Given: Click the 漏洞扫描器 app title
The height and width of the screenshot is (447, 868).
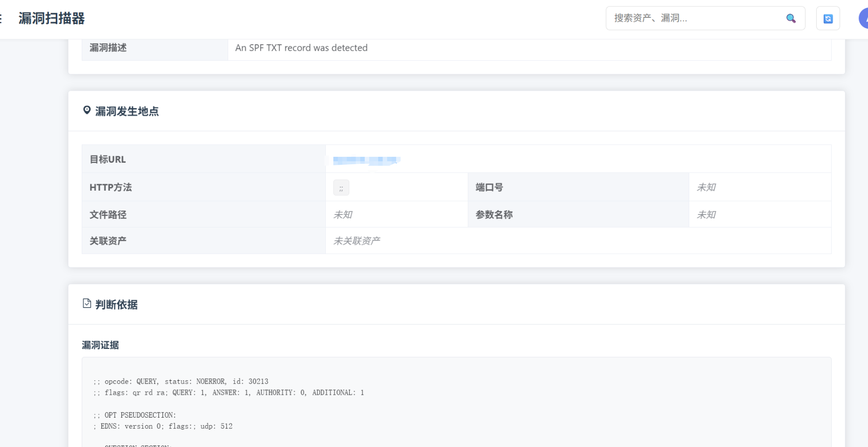Looking at the screenshot, I should click(52, 18).
